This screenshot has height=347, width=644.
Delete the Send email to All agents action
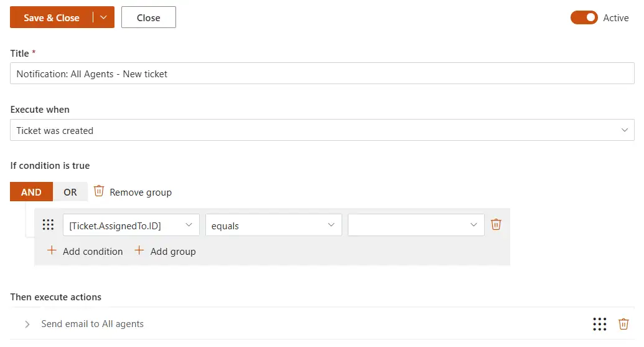[x=623, y=324]
